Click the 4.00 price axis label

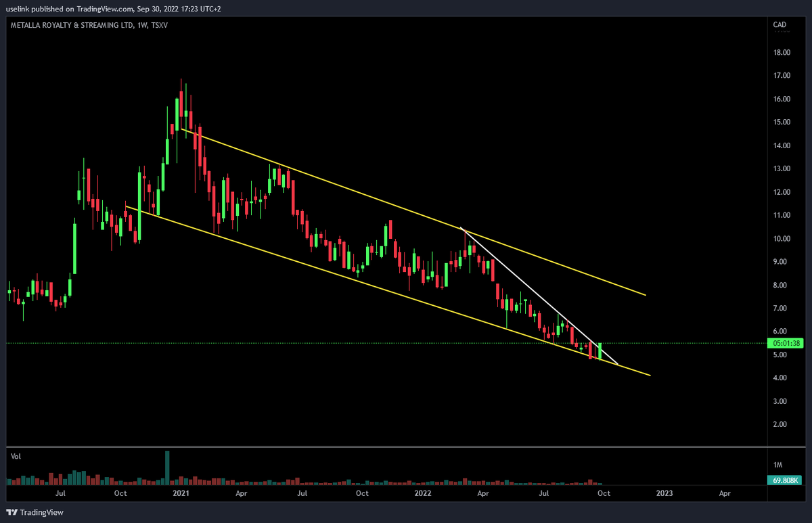782,378
